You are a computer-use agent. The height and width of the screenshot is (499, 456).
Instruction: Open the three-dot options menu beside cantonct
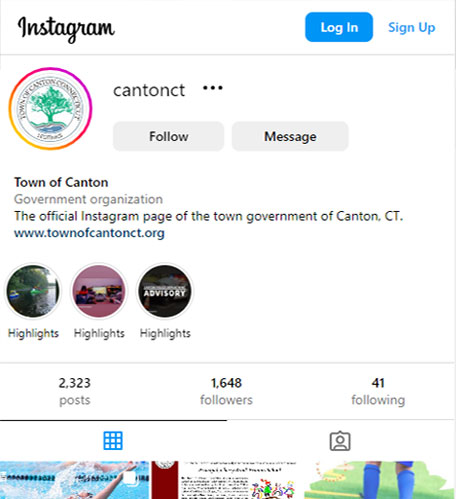213,88
